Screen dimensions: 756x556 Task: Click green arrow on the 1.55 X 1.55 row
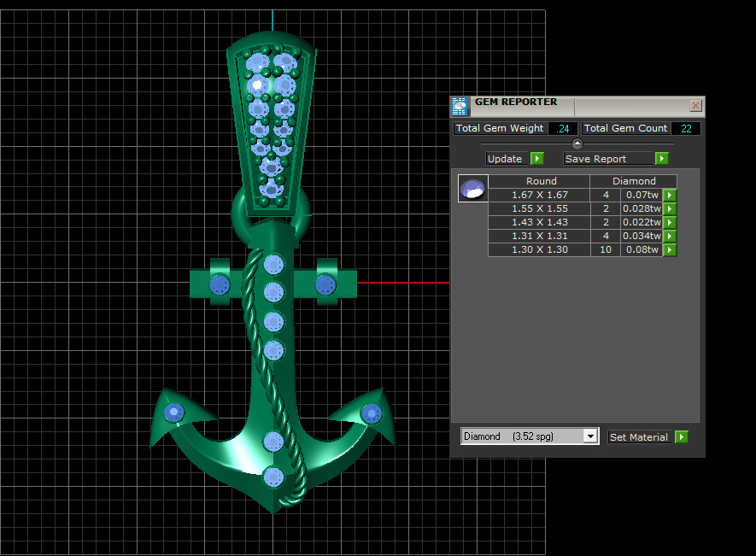(x=670, y=208)
